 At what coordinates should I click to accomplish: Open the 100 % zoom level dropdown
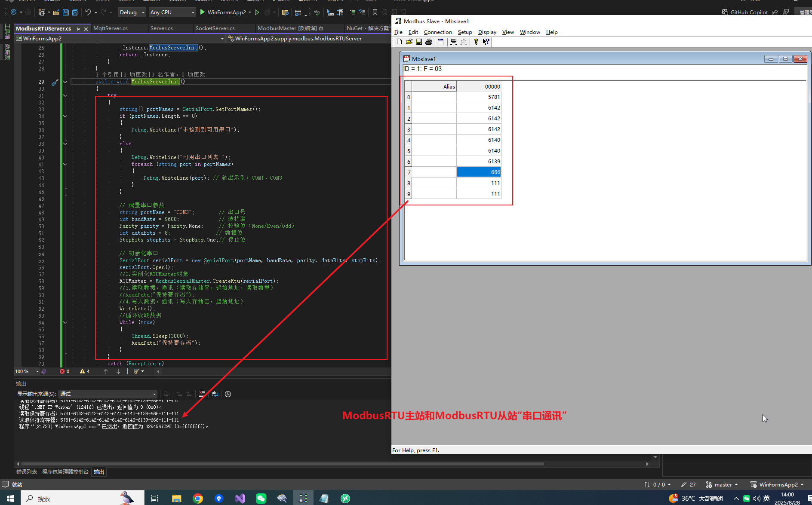click(27, 371)
